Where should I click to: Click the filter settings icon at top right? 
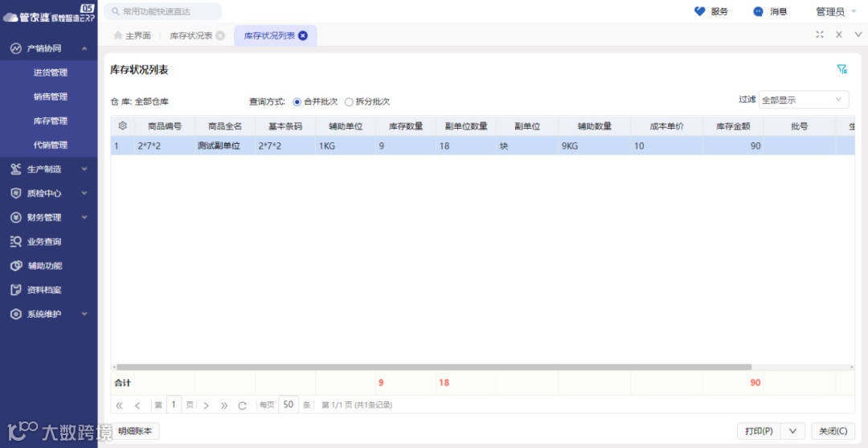pos(842,69)
